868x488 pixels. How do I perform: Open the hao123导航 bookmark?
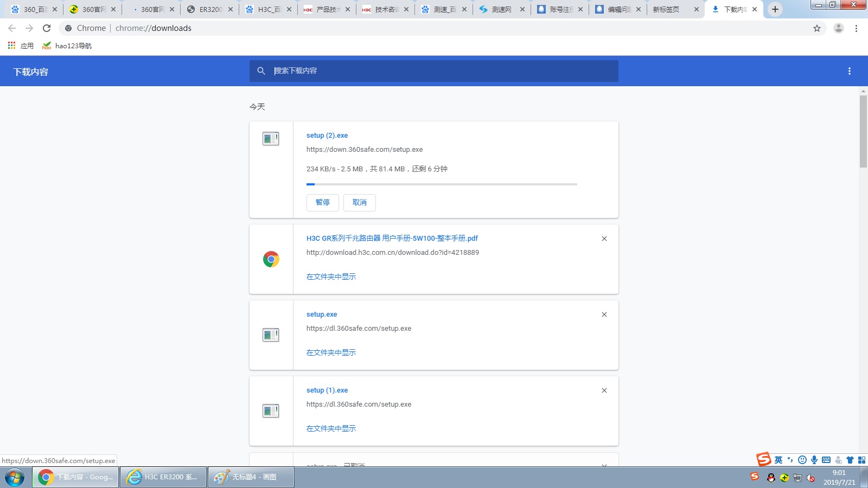(67, 46)
